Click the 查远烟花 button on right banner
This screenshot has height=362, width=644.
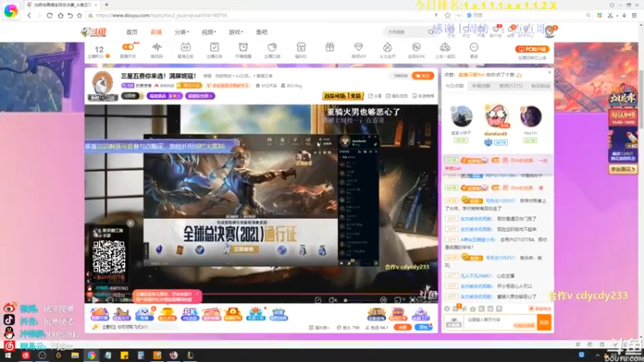(622, 169)
